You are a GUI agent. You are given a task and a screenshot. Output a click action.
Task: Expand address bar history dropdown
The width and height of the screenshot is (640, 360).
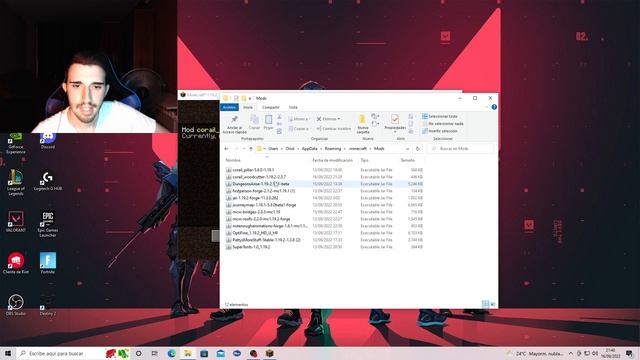pos(407,149)
